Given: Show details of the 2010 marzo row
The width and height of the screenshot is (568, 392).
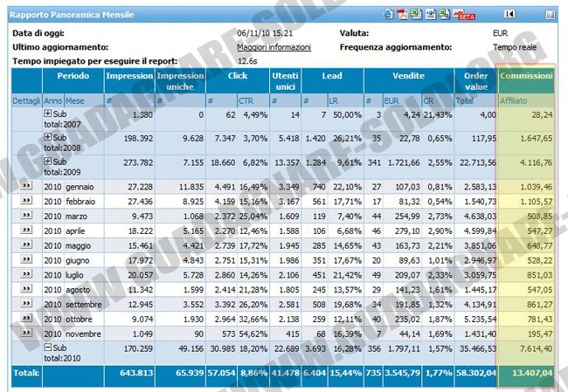Looking at the screenshot, I should pos(26,215).
